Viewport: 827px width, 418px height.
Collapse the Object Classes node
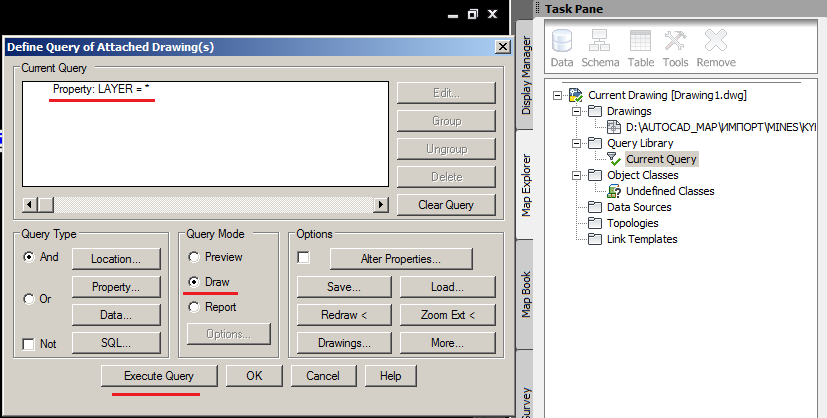pyautogui.click(x=576, y=175)
